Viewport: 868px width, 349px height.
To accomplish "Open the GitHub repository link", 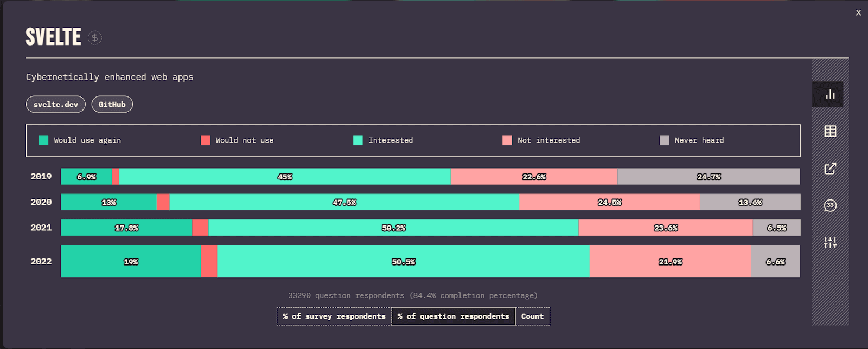I will point(112,105).
